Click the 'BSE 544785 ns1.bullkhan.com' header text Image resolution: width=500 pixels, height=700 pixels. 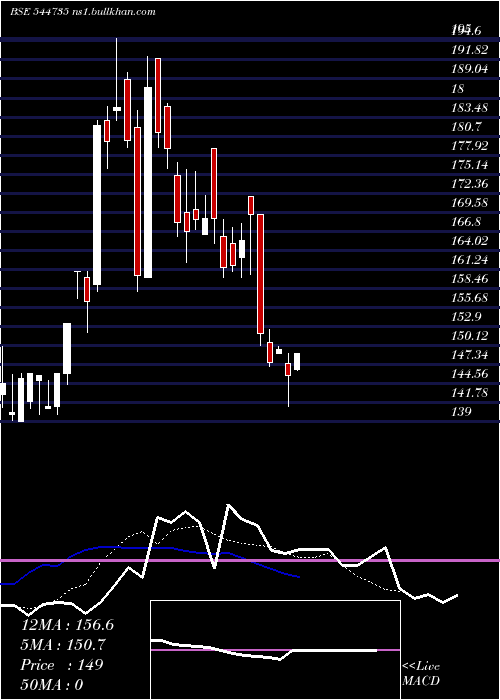point(83,12)
